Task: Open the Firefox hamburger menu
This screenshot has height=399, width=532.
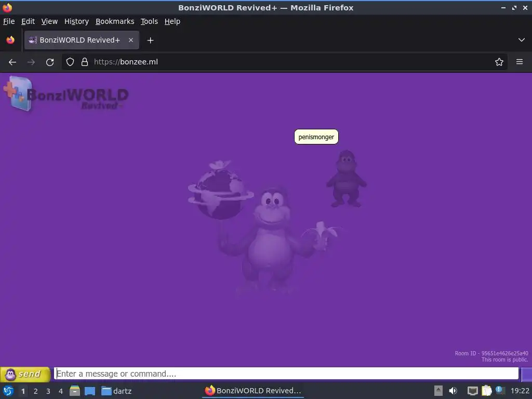Action: click(x=520, y=62)
